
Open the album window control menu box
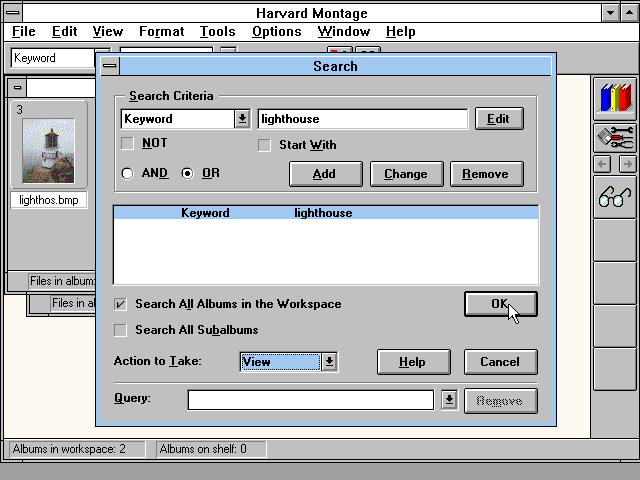(x=18, y=87)
